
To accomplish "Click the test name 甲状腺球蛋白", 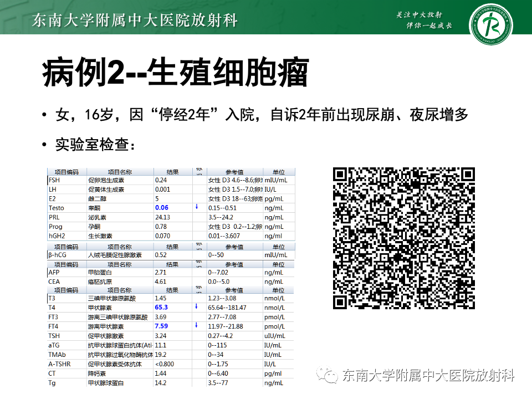I will (106, 383).
